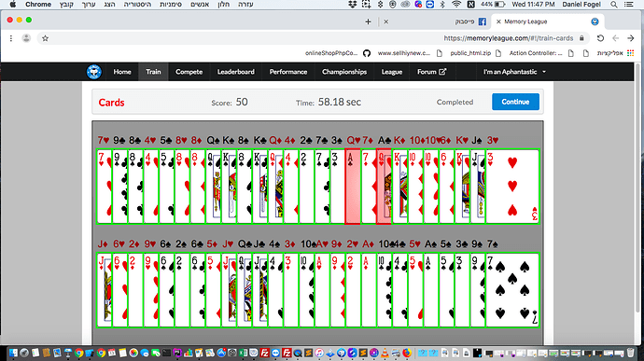Open the Chrome three-dot menu
This screenshot has height=361, width=644.
click(11, 38)
